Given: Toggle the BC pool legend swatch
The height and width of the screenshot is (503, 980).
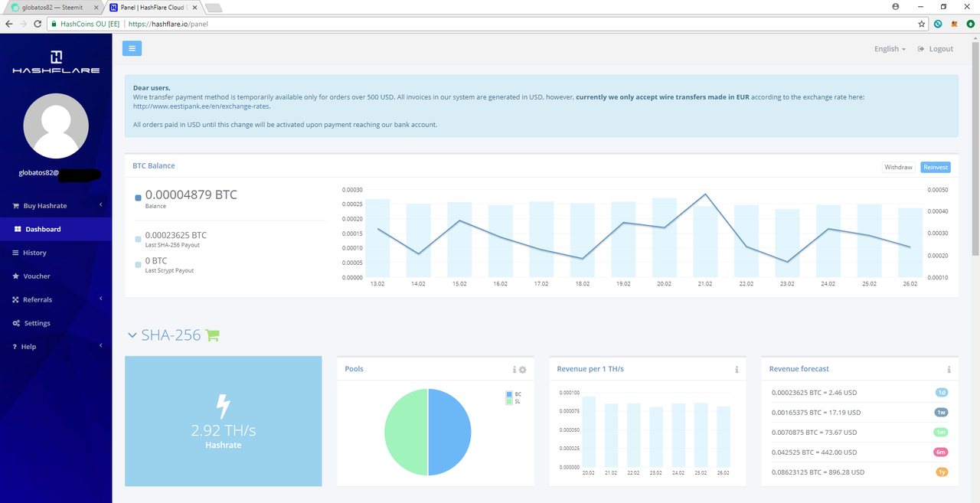Looking at the screenshot, I should pos(508,394).
